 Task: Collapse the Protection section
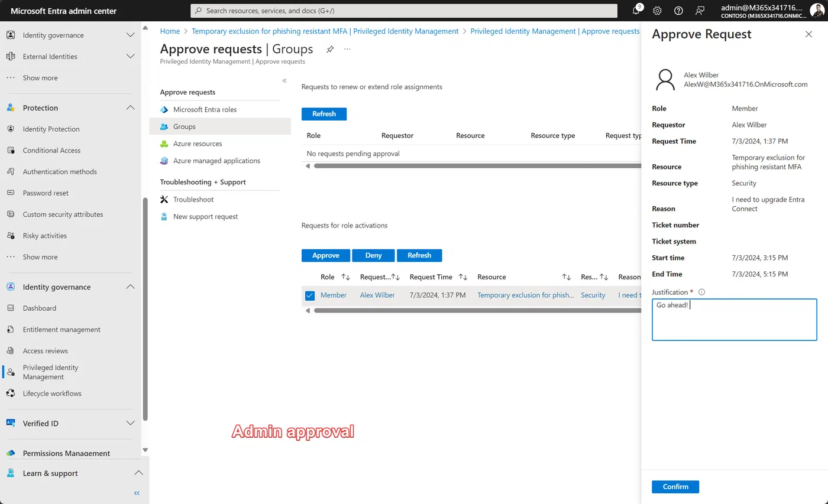[131, 108]
